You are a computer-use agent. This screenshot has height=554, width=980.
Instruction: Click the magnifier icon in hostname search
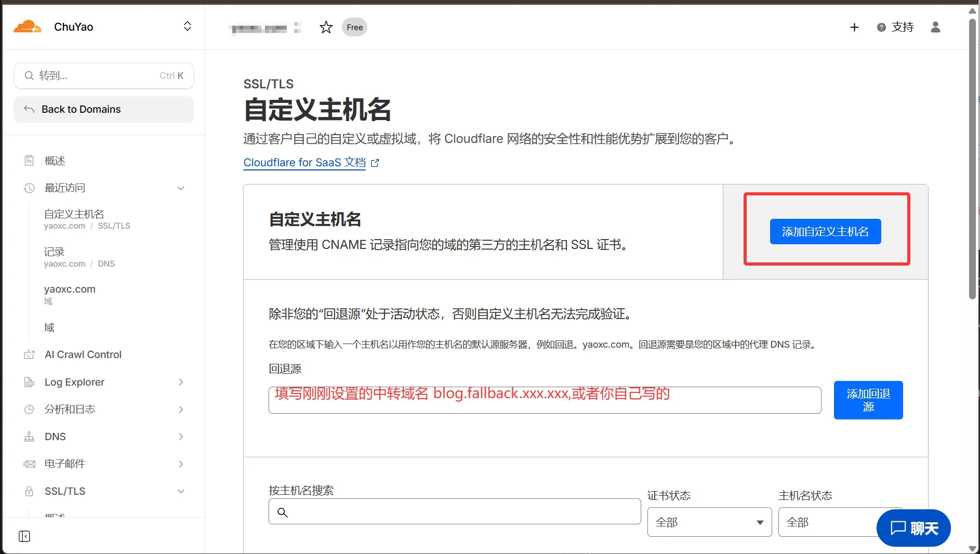(x=283, y=512)
